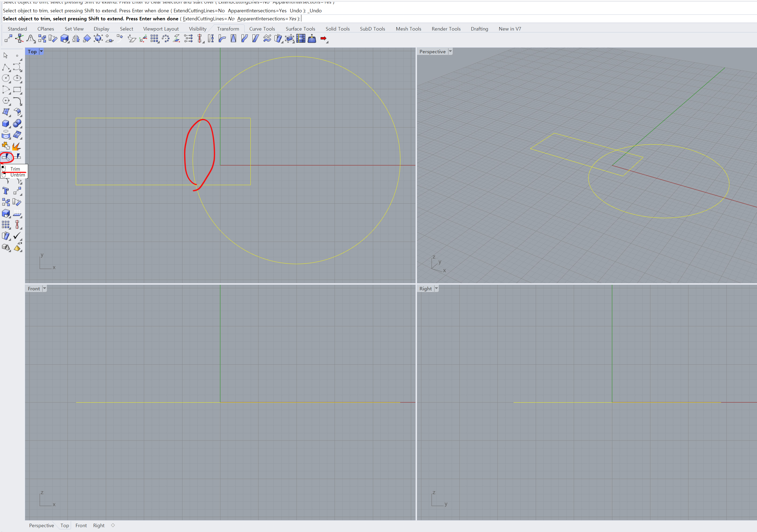The height and width of the screenshot is (532, 757).
Task: Select the Polyline tool in sidebar
Action: click(6, 67)
